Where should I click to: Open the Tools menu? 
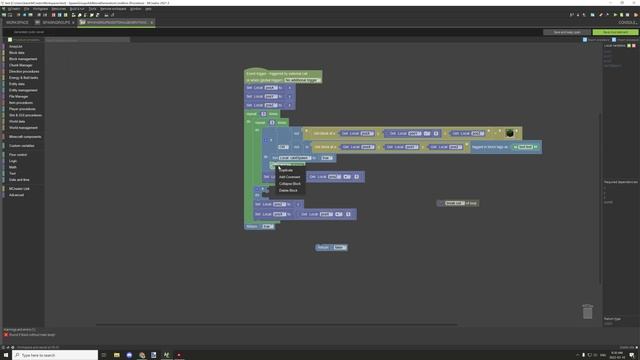coord(93,9)
